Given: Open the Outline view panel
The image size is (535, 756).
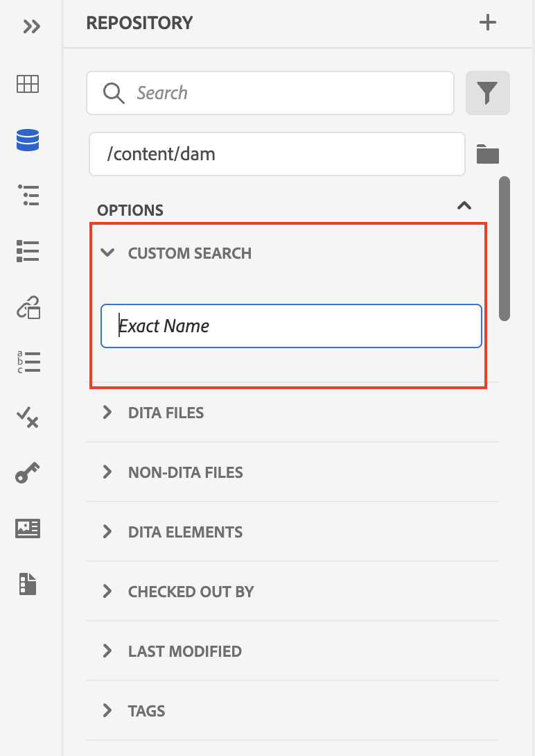Looking at the screenshot, I should [x=26, y=252].
